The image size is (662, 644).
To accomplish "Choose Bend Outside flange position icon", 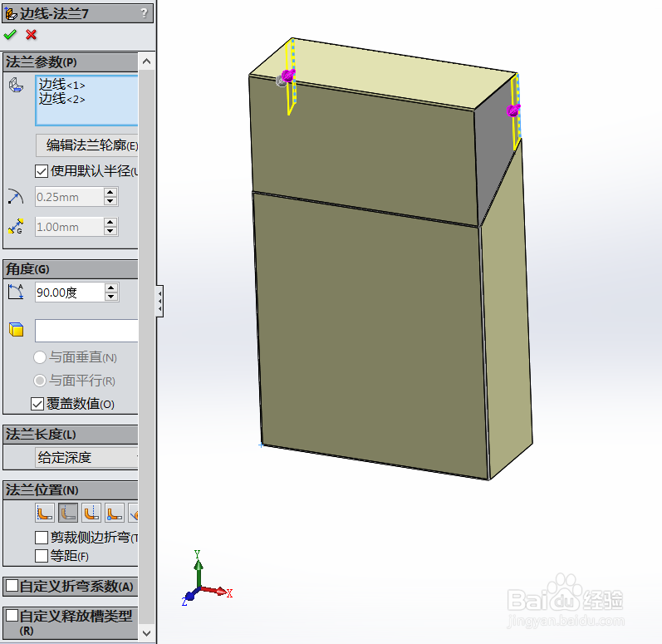I will (x=91, y=513).
